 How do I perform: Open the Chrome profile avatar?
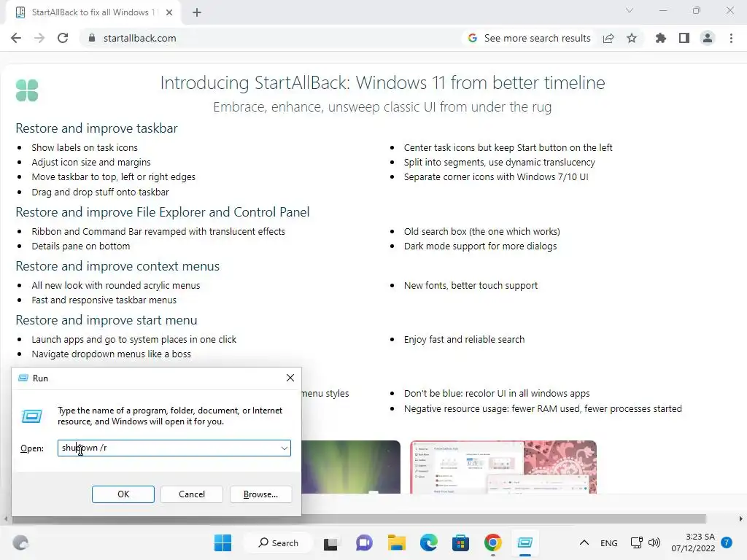(x=708, y=38)
